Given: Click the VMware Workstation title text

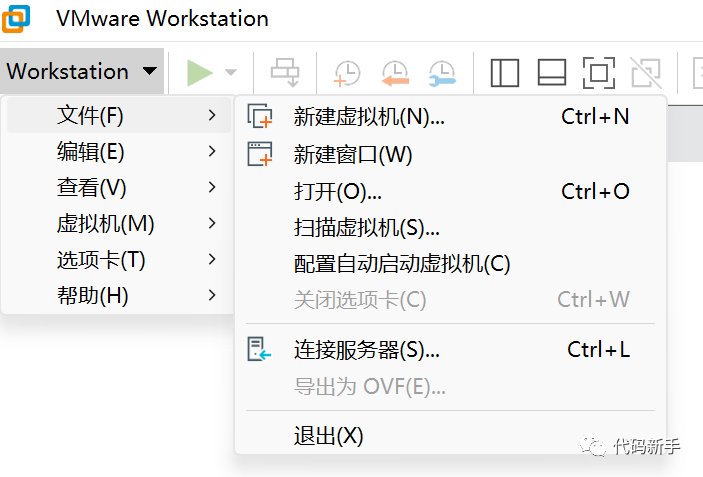Looking at the screenshot, I should pos(162,19).
